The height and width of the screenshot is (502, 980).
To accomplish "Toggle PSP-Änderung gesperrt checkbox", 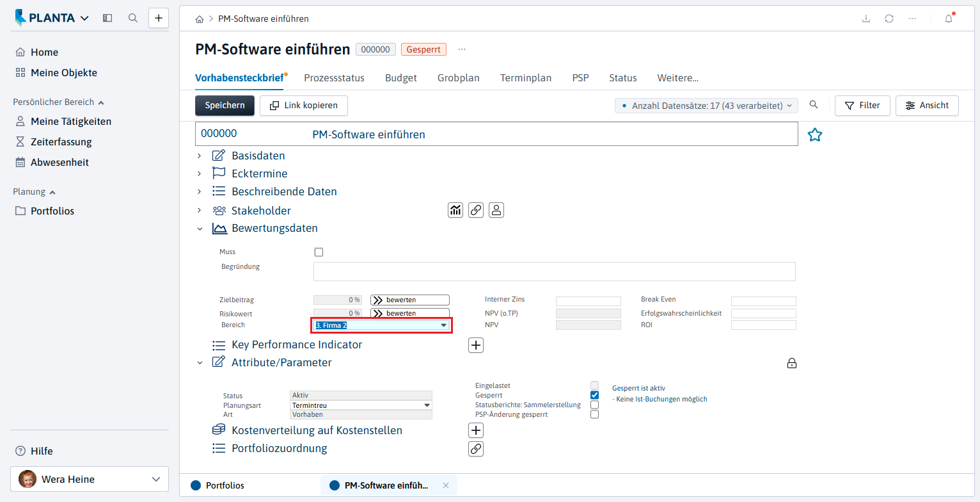I will click(x=594, y=414).
